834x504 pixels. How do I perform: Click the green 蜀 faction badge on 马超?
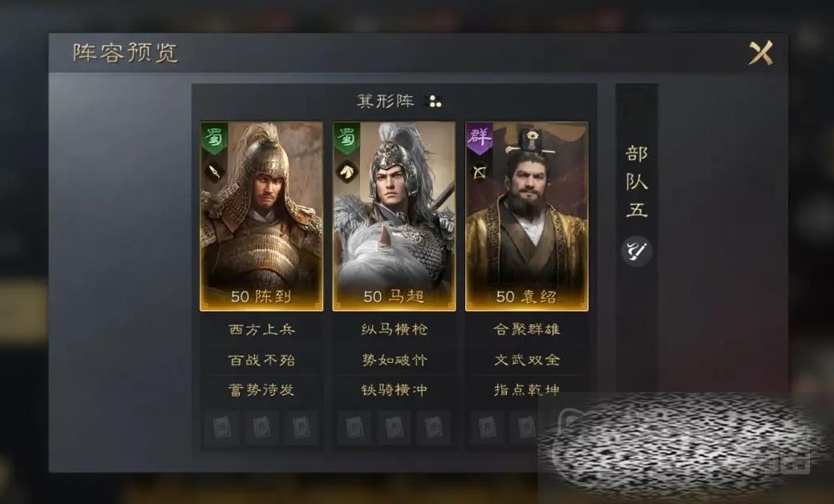click(346, 139)
